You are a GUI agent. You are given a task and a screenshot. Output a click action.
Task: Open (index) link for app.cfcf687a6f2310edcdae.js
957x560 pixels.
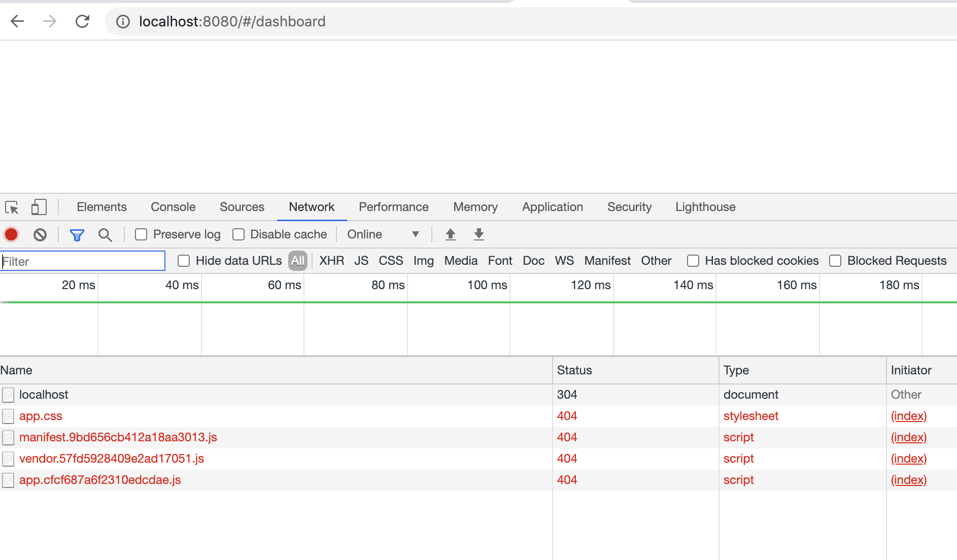pos(909,480)
